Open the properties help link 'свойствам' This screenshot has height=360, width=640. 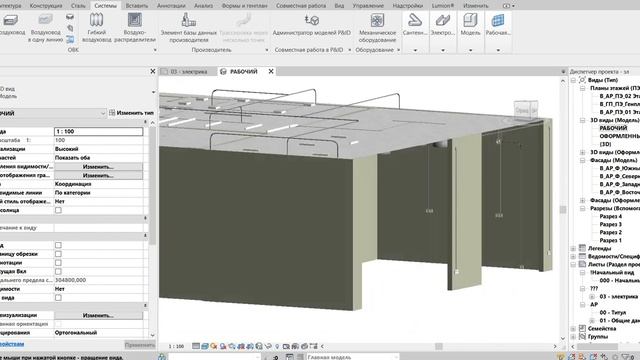[11, 344]
